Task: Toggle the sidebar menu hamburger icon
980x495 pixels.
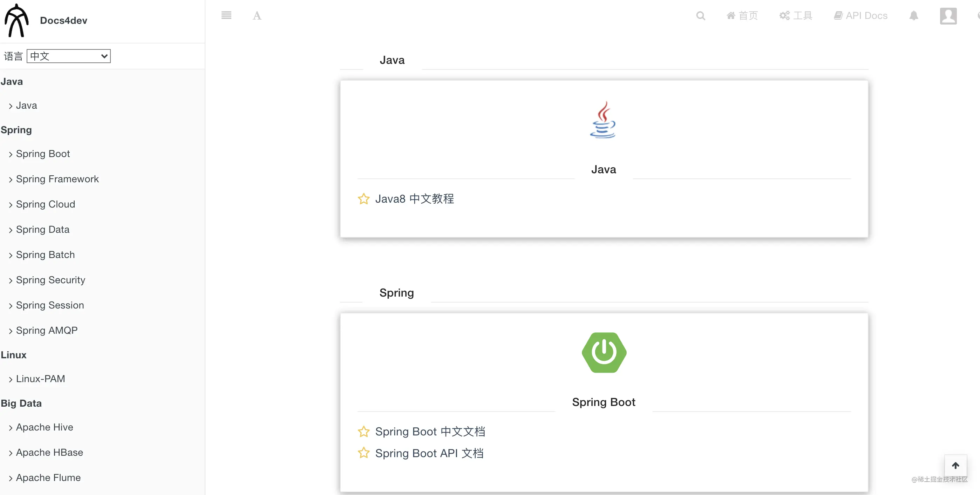Action: [226, 15]
